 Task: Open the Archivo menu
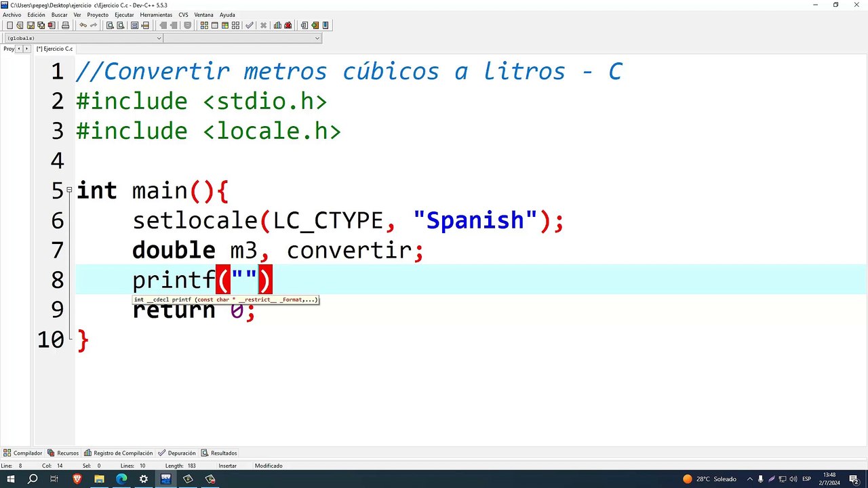12,14
